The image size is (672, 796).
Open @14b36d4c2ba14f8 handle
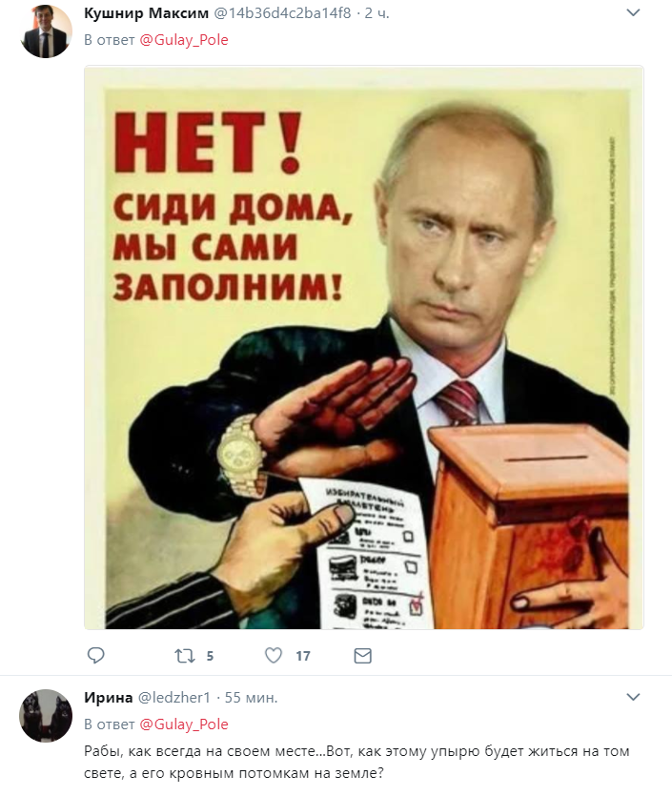coord(282,13)
